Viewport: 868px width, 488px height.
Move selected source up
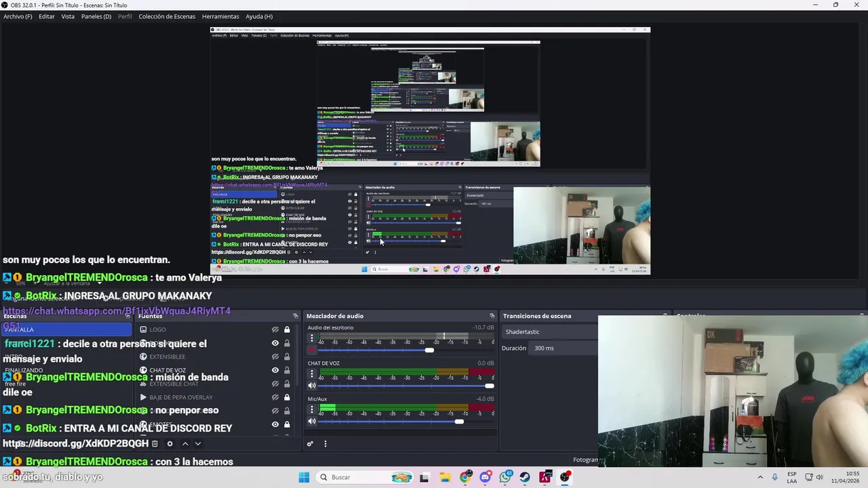tap(184, 443)
